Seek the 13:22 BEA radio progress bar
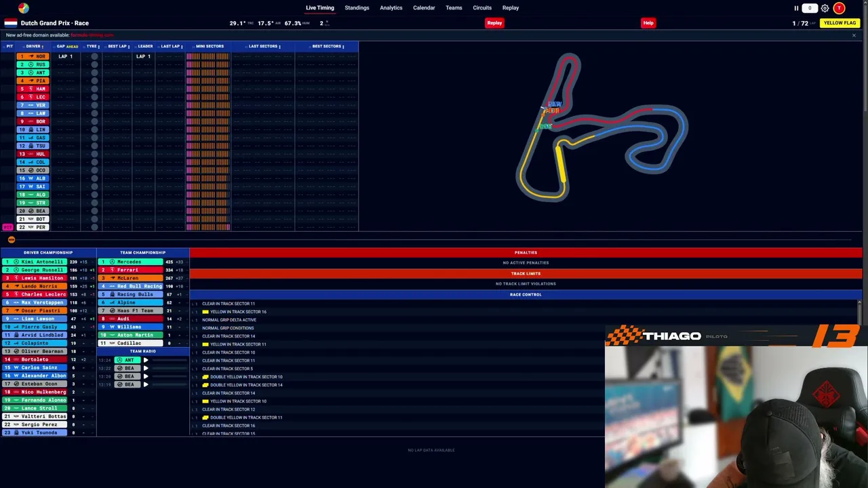868x488 pixels. click(170, 368)
